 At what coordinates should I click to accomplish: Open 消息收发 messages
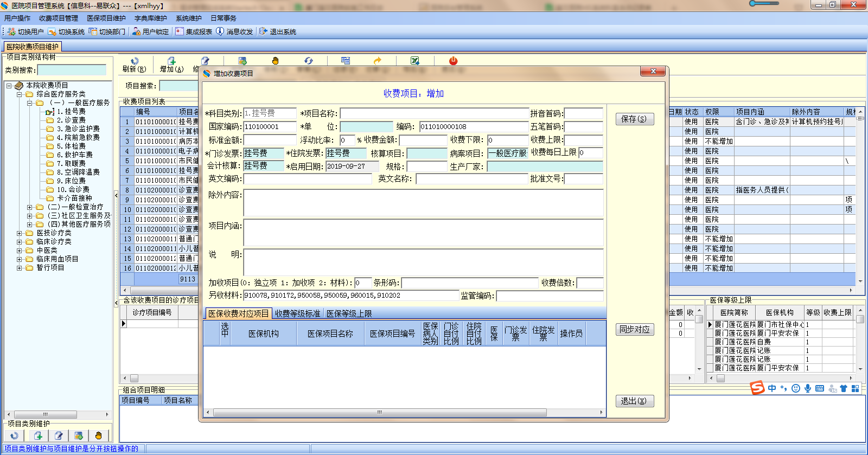pos(234,31)
